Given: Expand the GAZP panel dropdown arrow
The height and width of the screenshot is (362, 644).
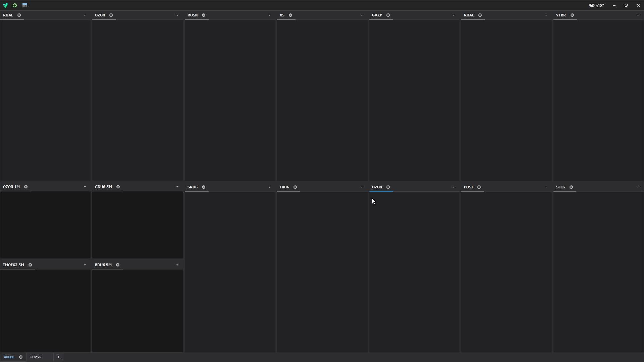Looking at the screenshot, I should tap(453, 15).
